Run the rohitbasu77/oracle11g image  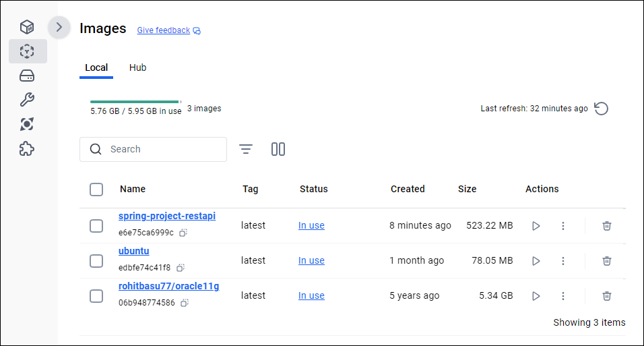(536, 296)
